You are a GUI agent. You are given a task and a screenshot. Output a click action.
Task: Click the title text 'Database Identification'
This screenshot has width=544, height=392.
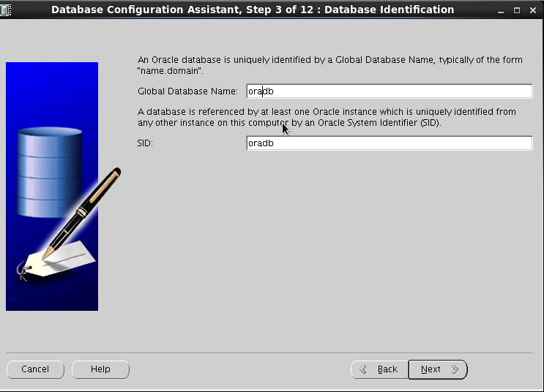click(x=390, y=10)
